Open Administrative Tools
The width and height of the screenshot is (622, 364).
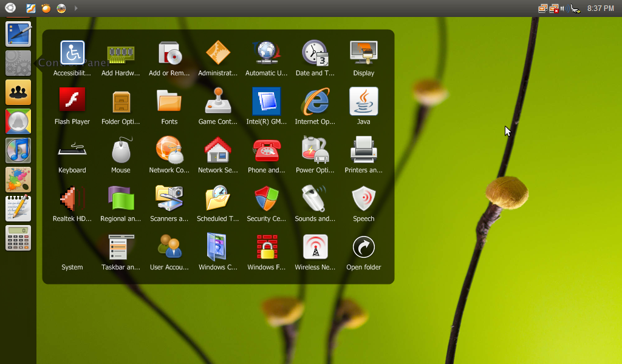click(218, 53)
